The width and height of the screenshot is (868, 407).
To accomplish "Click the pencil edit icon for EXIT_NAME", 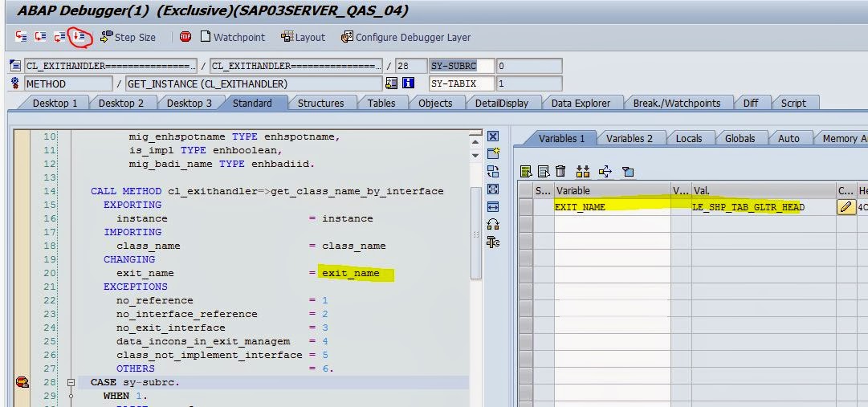I will [846, 206].
